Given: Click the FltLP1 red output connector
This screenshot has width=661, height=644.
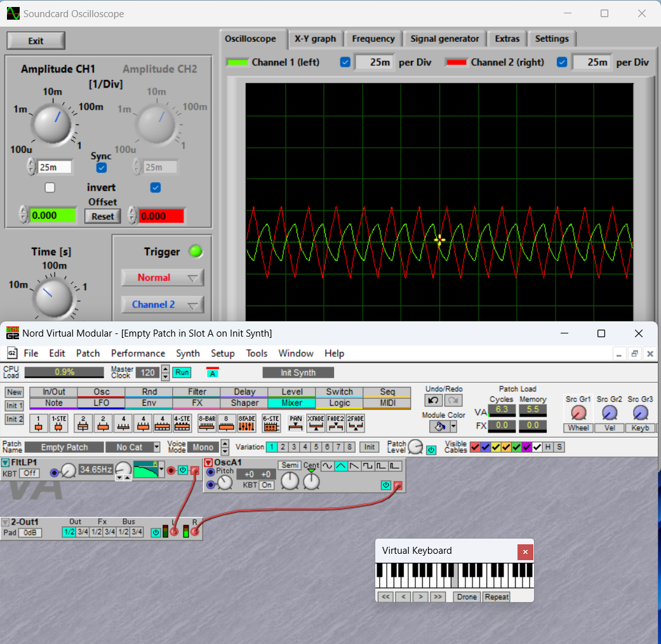Looking at the screenshot, I should point(194,470).
